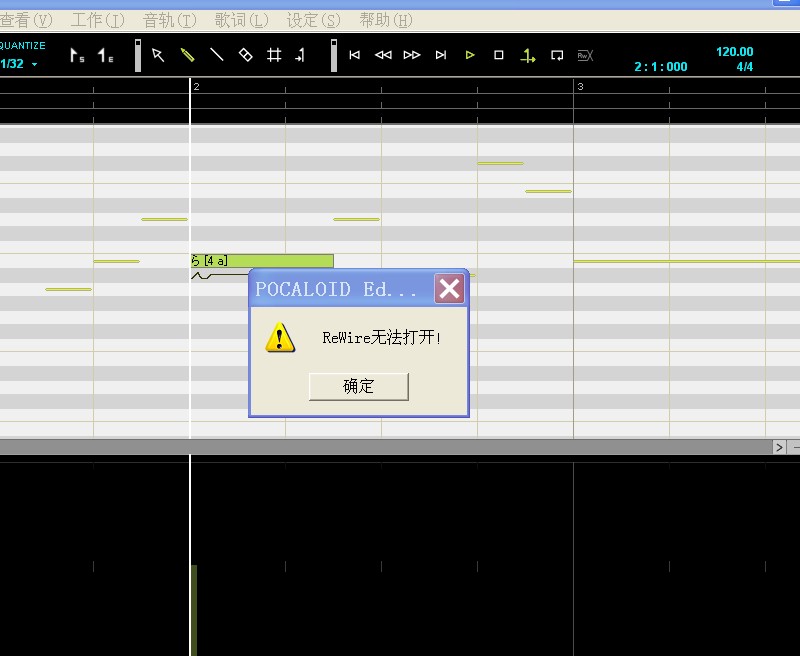Toggle the grid display icon

click(x=274, y=55)
